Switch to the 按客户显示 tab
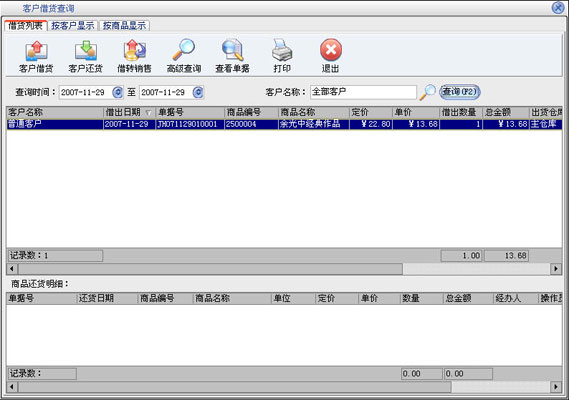This screenshot has height=400, width=569. click(73, 25)
